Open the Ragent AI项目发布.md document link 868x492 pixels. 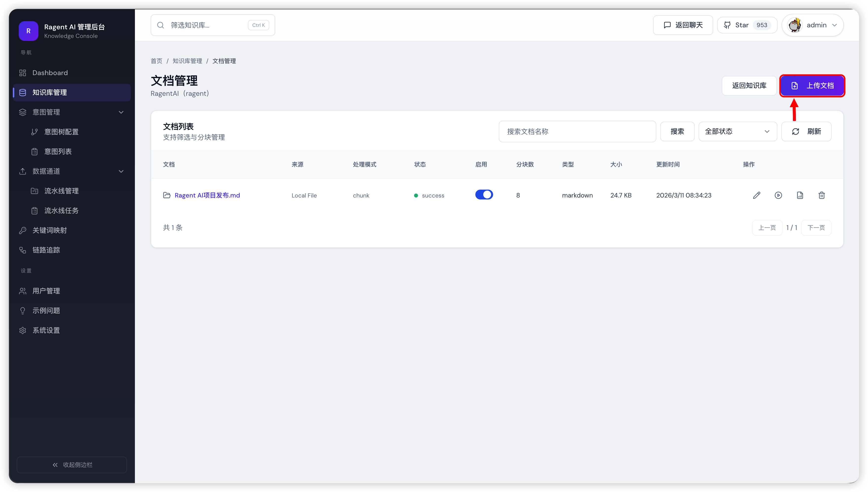tap(207, 195)
